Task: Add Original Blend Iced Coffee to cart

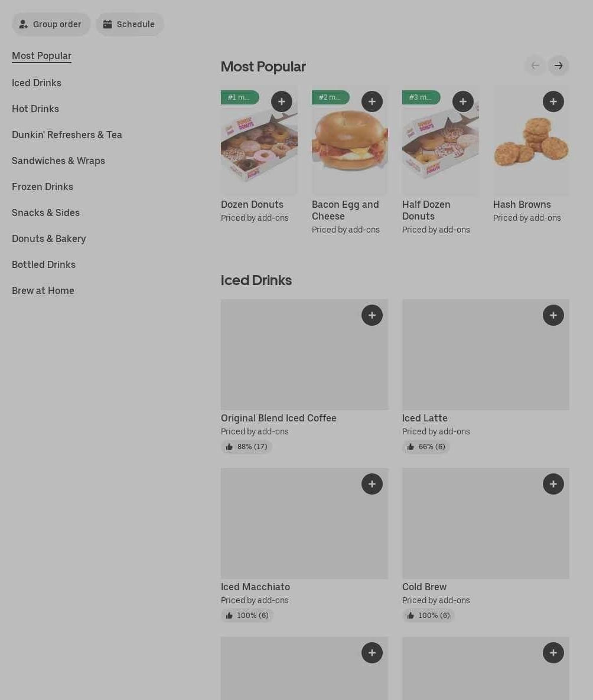Action: (372, 315)
